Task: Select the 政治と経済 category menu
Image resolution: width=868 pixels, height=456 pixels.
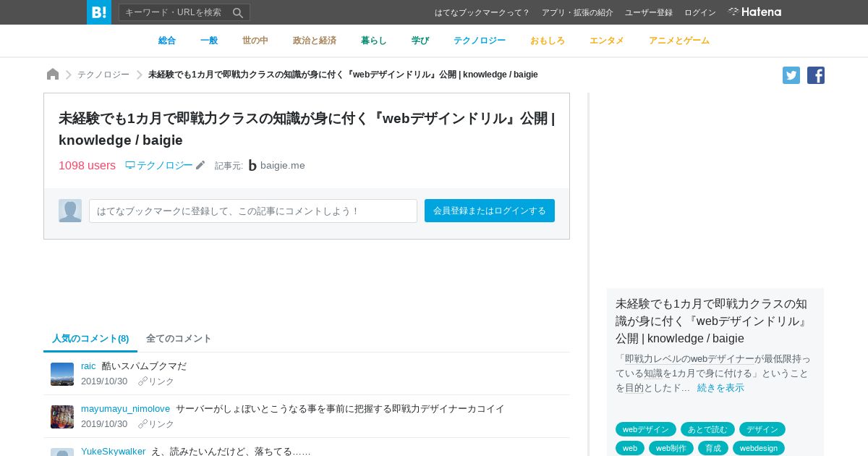Action: [315, 41]
